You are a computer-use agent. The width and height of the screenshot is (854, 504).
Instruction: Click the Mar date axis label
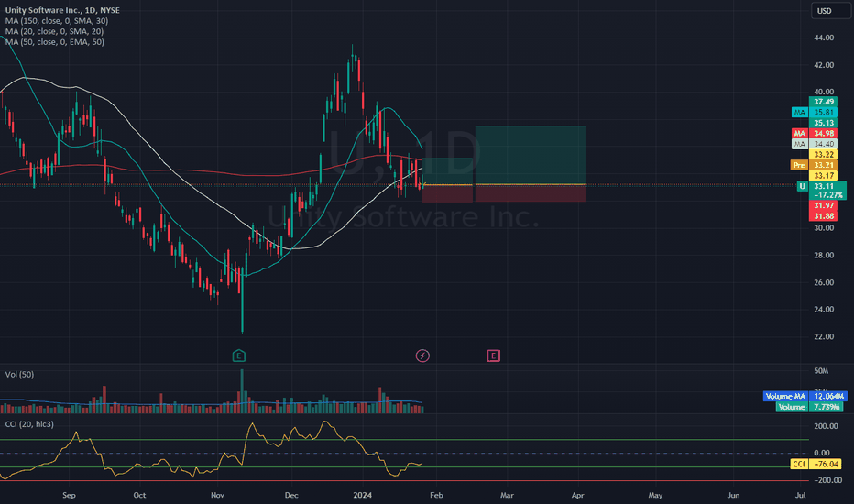pyautogui.click(x=507, y=495)
